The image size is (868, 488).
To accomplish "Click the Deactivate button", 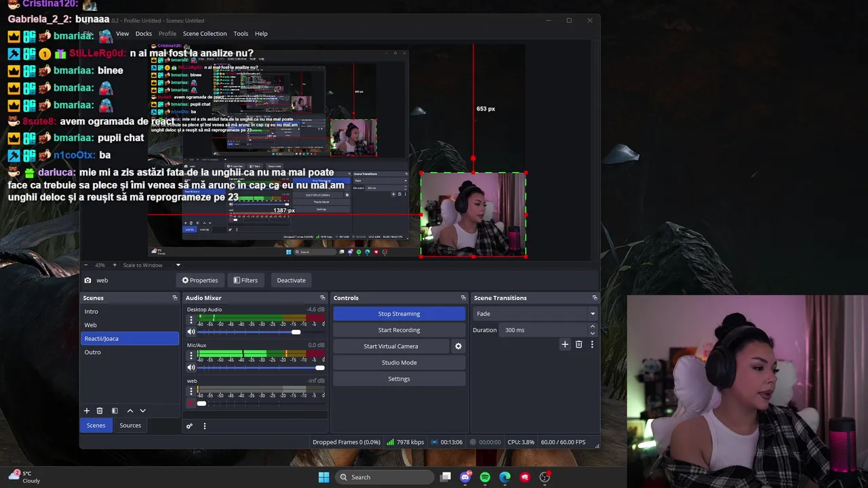I will (x=291, y=280).
